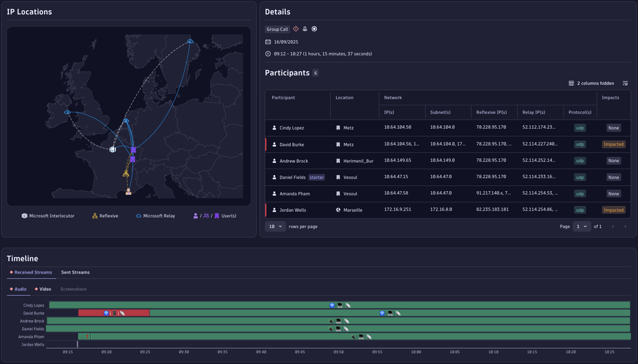
Task: Click the red diamond warning icon beside Group Call
Action: (x=296, y=29)
